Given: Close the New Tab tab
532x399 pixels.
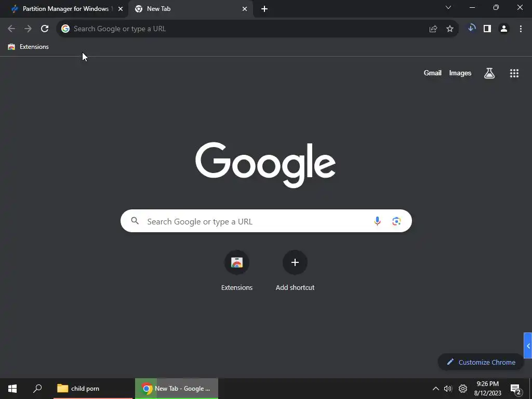Looking at the screenshot, I should (x=245, y=9).
